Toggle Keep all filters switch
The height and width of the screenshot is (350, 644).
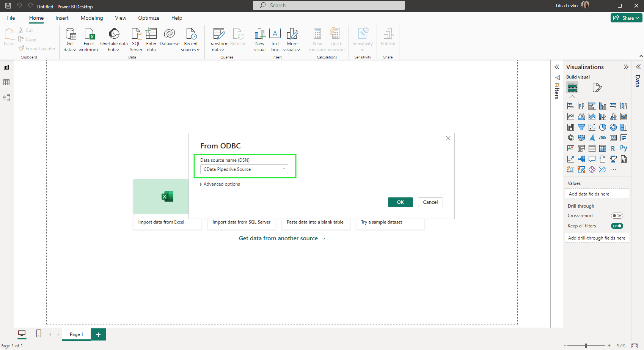(617, 226)
